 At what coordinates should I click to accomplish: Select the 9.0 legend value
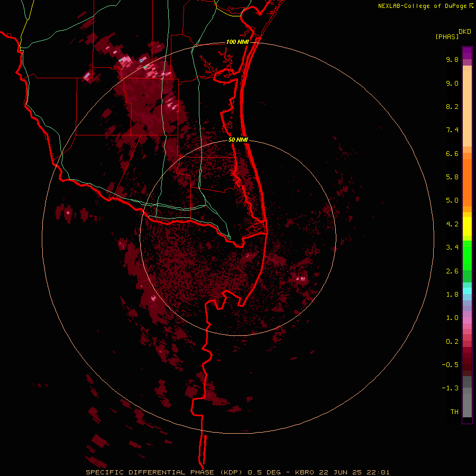point(452,83)
